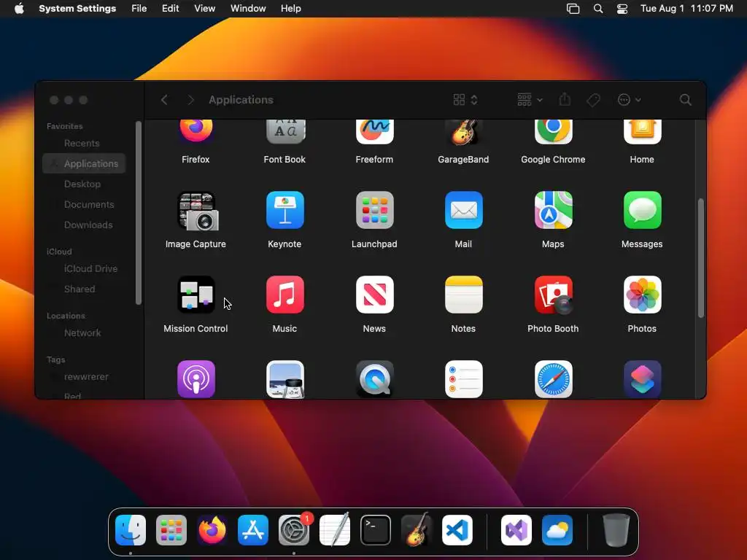Select the Mission Control app icon
The height and width of the screenshot is (560, 747).
[x=196, y=295]
